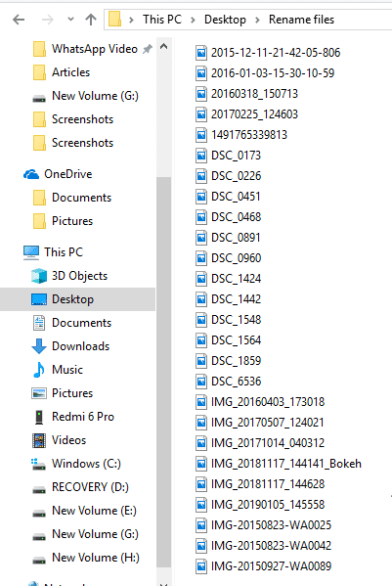Click navigation pane scrollbar thumb

[x=163, y=372]
